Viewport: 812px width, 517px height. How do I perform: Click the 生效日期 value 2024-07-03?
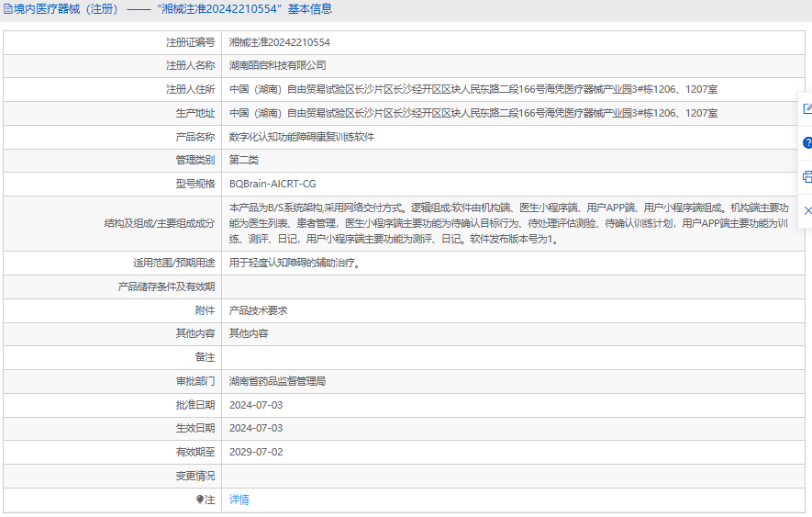[256, 428]
